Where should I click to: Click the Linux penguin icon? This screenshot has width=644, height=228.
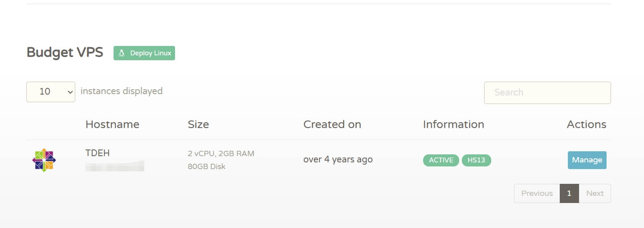[x=121, y=53]
